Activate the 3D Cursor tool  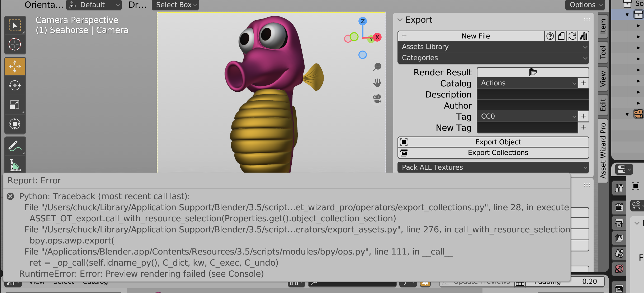[x=15, y=44]
